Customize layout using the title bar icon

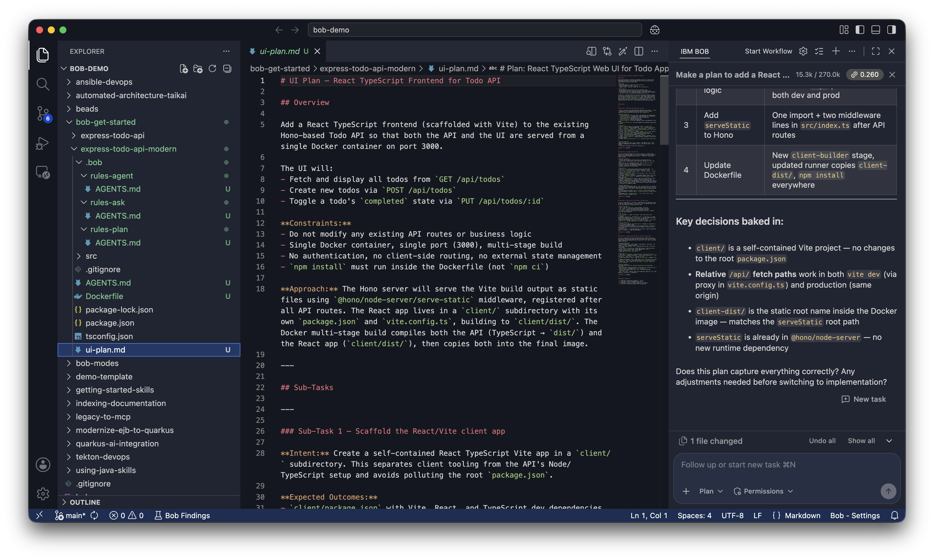pyautogui.click(x=844, y=30)
